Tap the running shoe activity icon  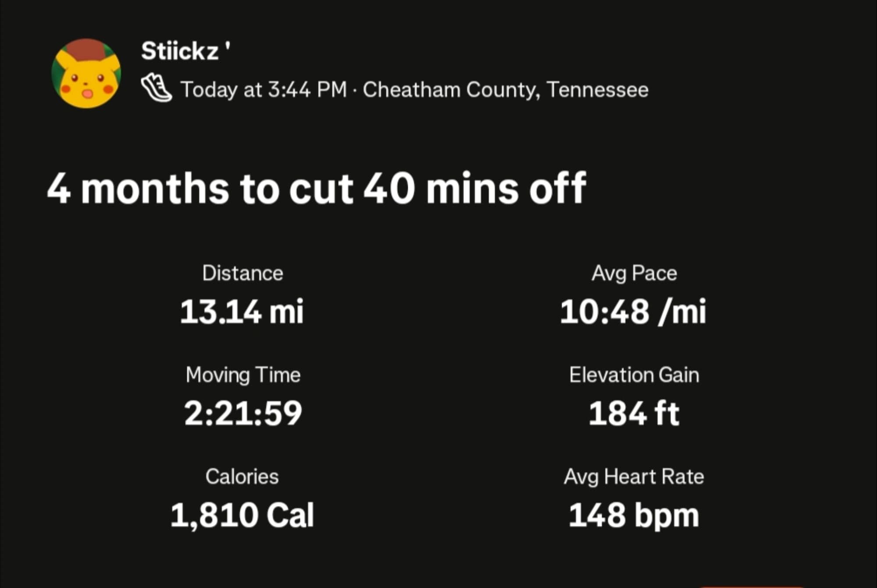(x=156, y=89)
